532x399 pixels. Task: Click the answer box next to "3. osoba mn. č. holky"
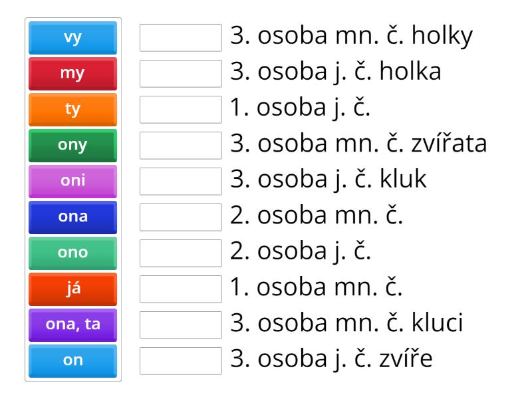click(x=180, y=38)
